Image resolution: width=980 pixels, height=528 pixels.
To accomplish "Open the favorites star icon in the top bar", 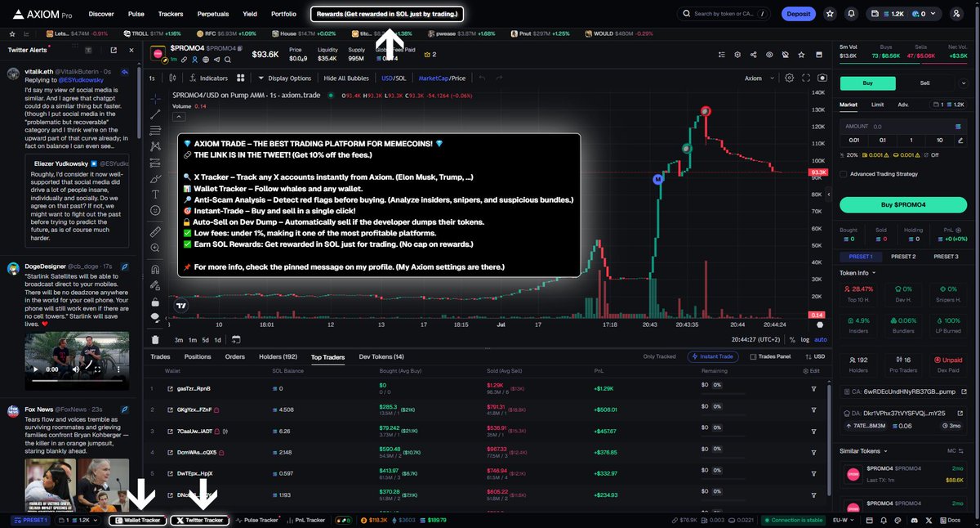I will [x=831, y=14].
